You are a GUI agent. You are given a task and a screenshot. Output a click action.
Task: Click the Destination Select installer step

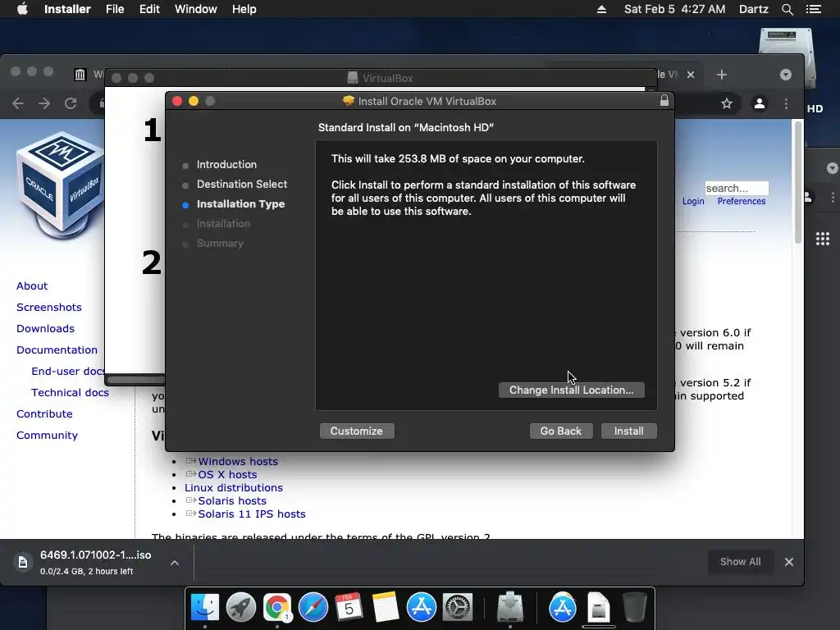click(242, 185)
